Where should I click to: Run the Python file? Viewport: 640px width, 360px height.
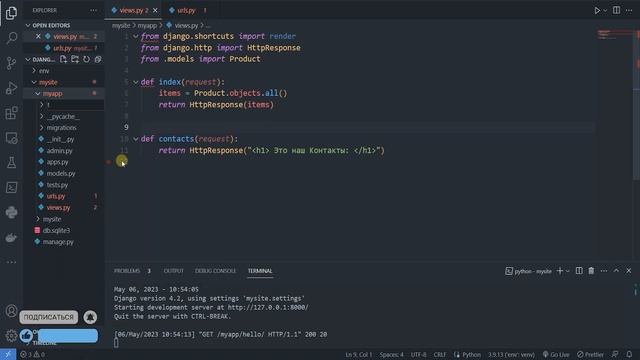(597, 10)
